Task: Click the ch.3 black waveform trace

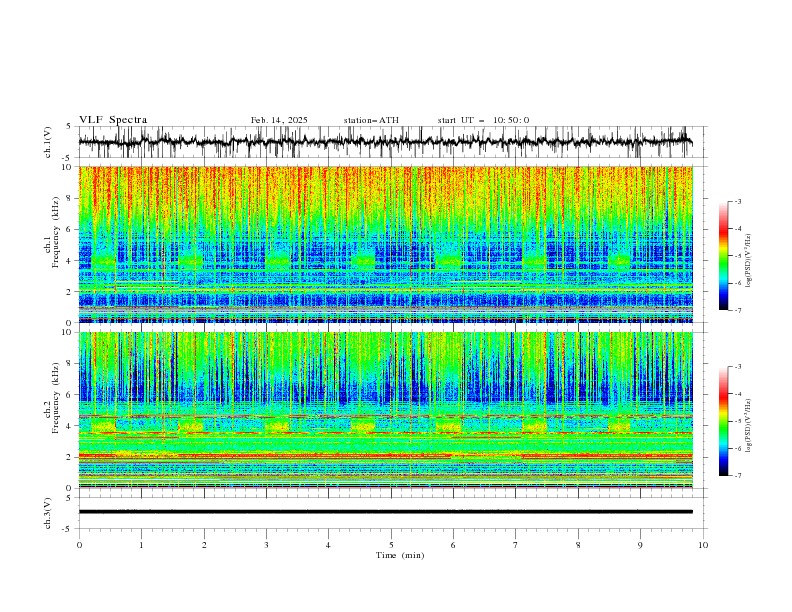Action: pyautogui.click(x=385, y=512)
